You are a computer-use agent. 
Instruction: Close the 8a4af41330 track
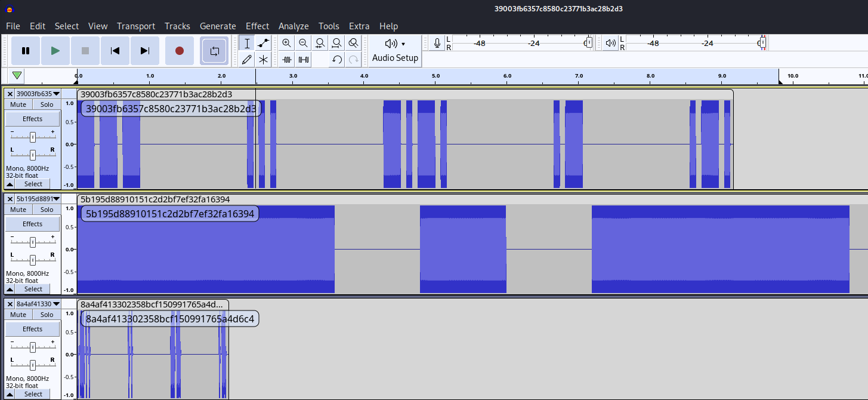[x=10, y=304]
